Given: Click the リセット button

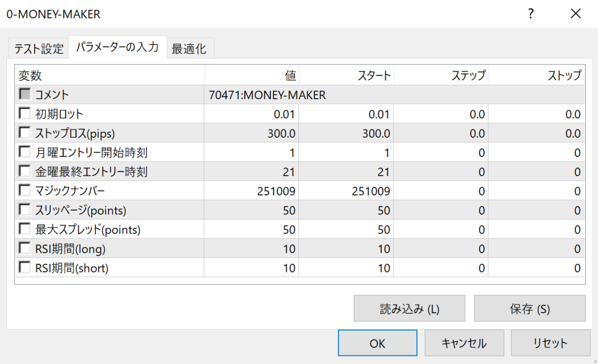Looking at the screenshot, I should [x=549, y=343].
